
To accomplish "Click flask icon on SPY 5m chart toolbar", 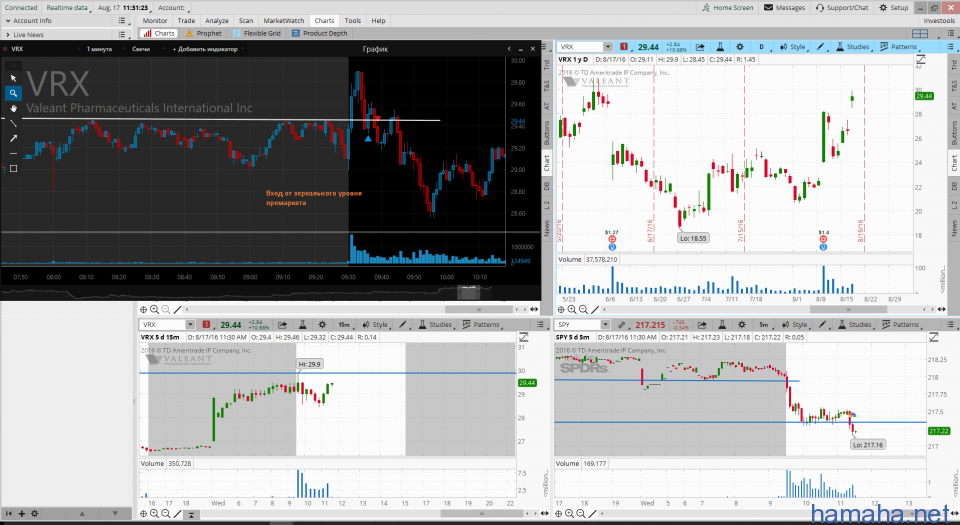I will tap(722, 325).
